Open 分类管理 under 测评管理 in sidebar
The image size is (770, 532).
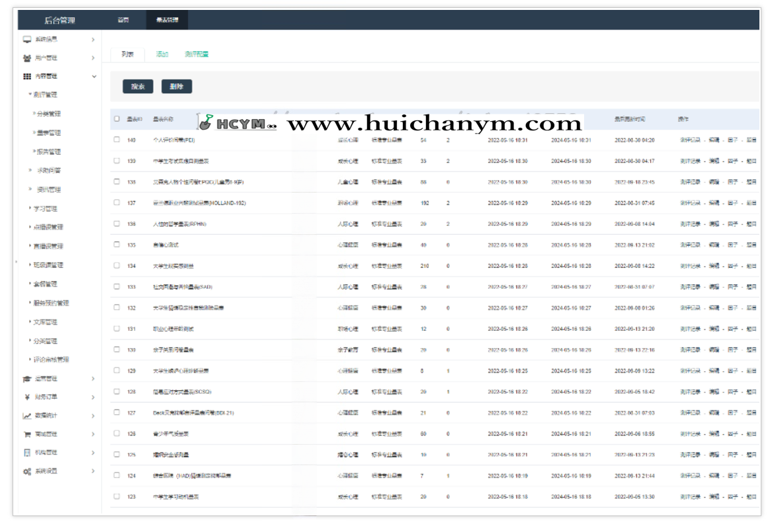[48, 114]
